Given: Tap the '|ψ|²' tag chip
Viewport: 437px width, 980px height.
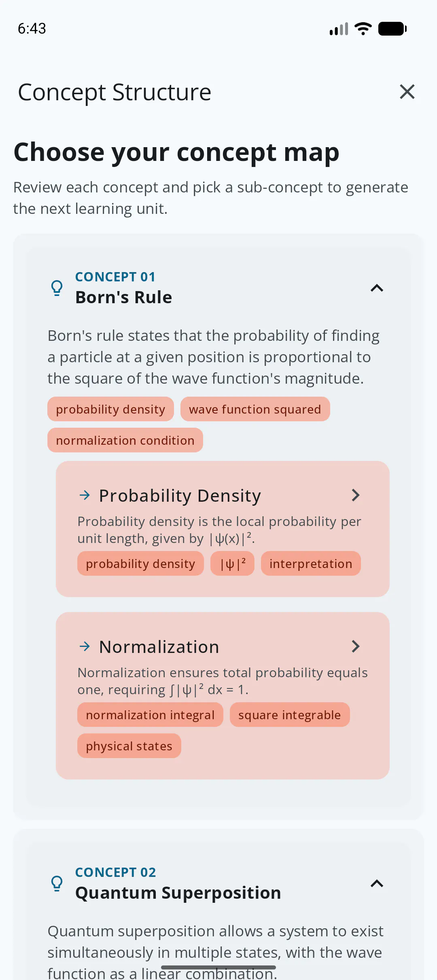Looking at the screenshot, I should point(233,564).
